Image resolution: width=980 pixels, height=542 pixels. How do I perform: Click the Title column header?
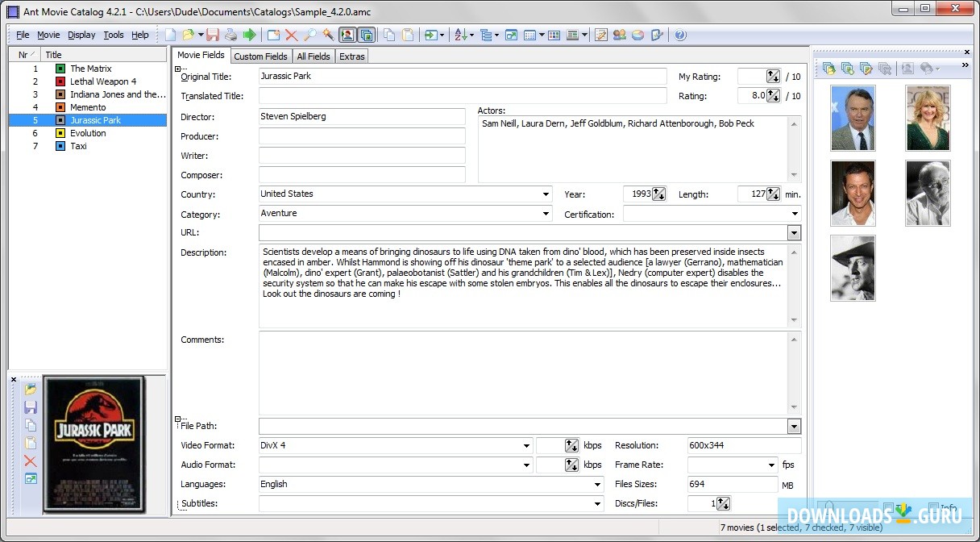click(x=54, y=55)
